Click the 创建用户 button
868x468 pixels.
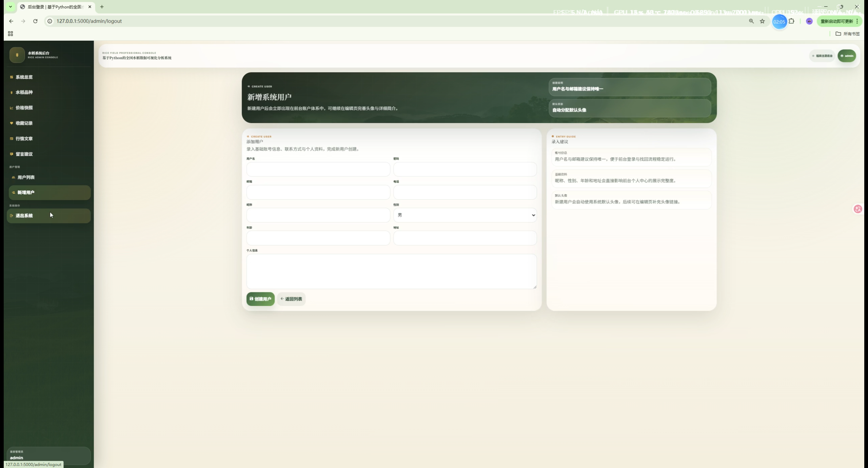pyautogui.click(x=260, y=299)
